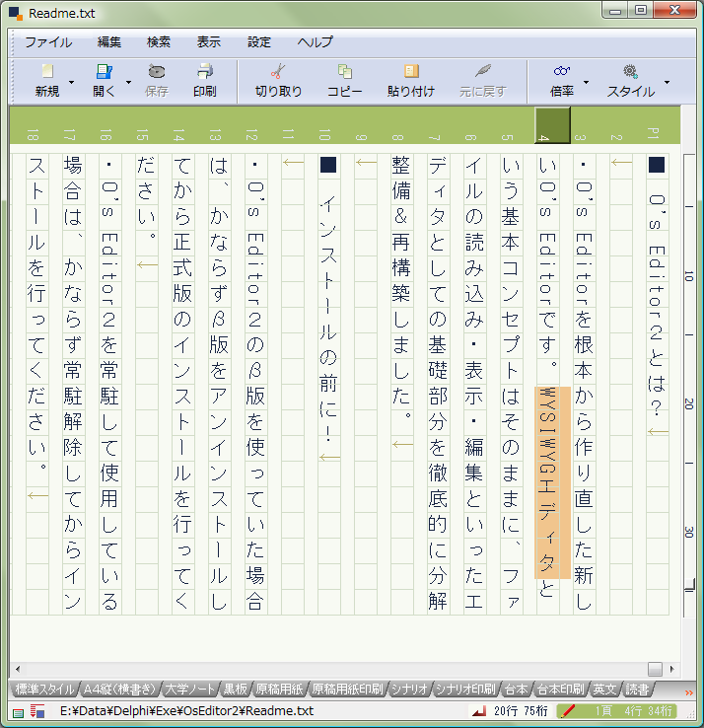Click the horizontal scrollbar left arrow
The image size is (704, 728).
point(18,669)
